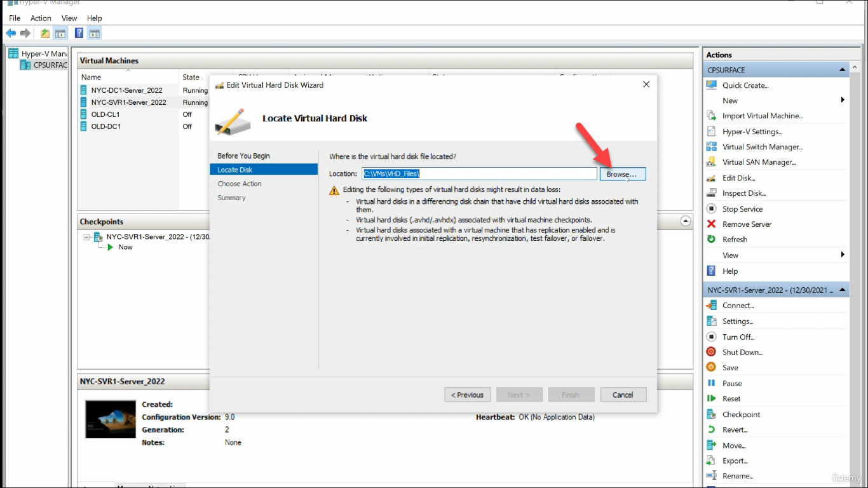Click Import Virtual Machine icon
The width and height of the screenshot is (868, 488).
[x=712, y=116]
